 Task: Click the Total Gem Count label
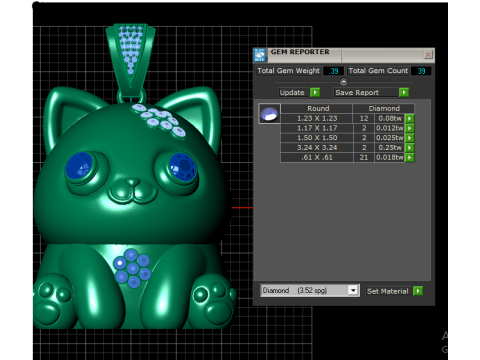[378, 71]
